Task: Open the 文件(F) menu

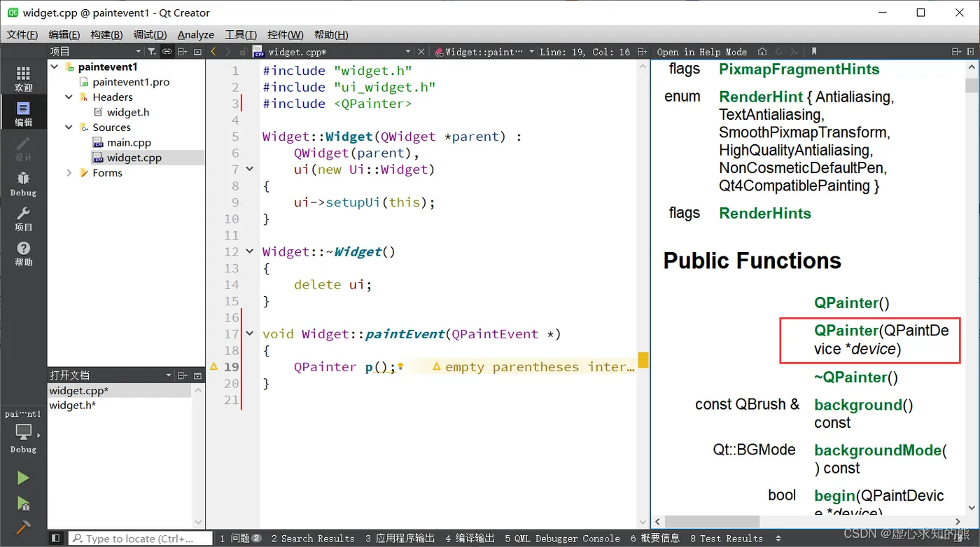Action: pyautogui.click(x=22, y=34)
